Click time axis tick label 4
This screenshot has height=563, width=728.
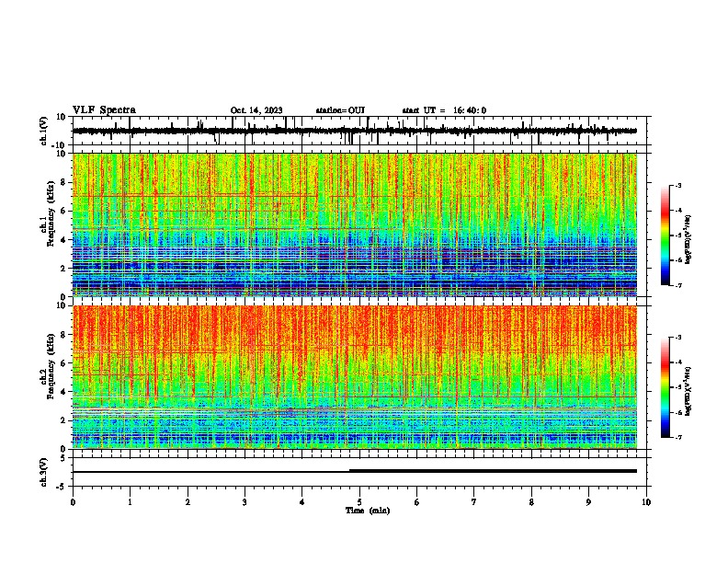tap(302, 502)
